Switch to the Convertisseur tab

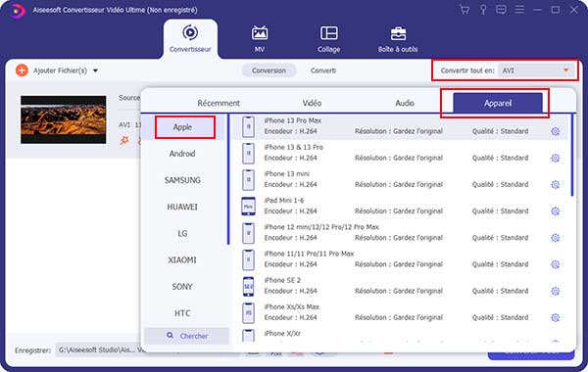(190, 39)
